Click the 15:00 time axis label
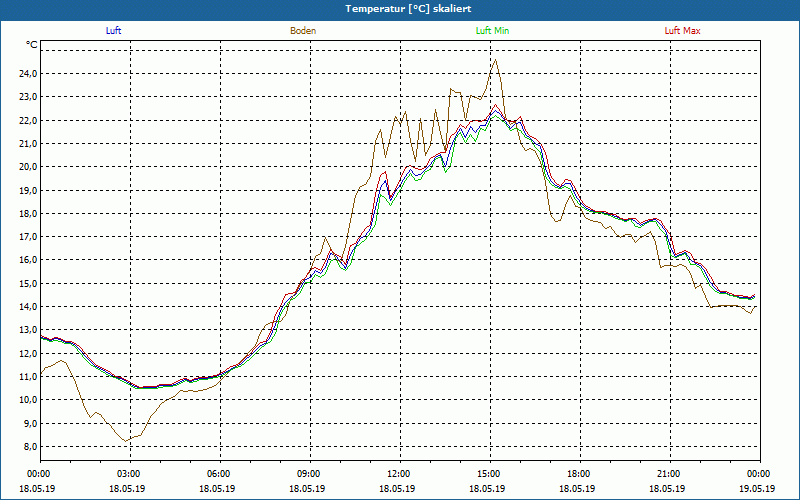The height and width of the screenshot is (500, 800). point(490,474)
